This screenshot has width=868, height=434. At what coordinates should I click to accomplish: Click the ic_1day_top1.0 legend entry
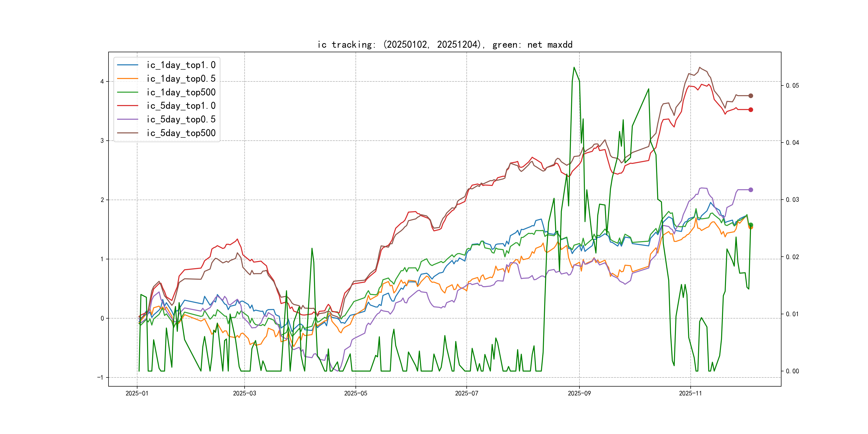coord(181,65)
